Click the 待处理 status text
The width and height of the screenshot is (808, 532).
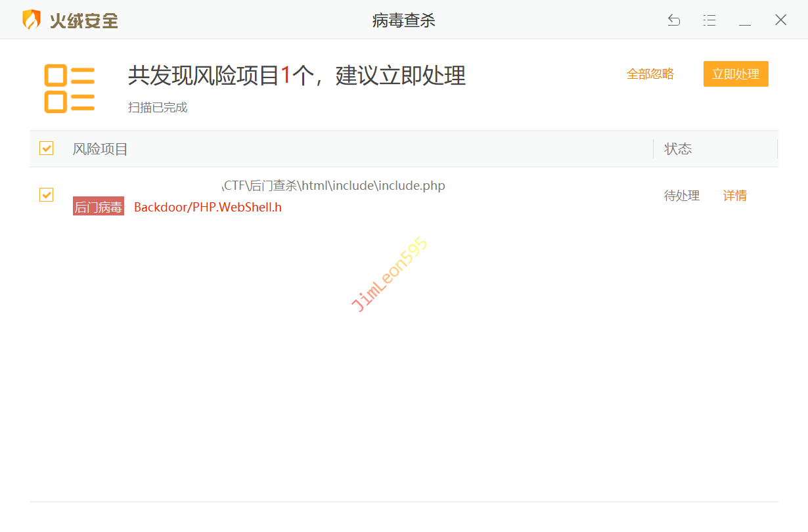pos(681,196)
